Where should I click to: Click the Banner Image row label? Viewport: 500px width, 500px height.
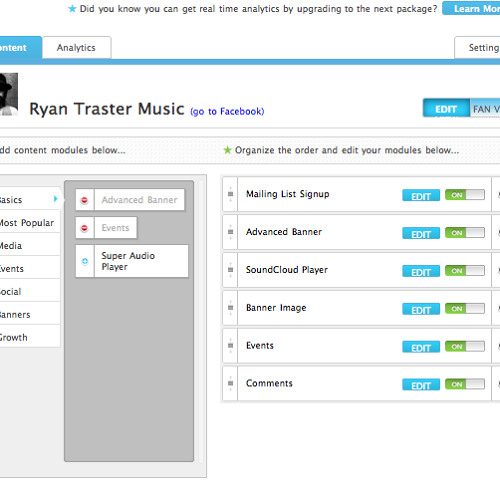pos(276,308)
